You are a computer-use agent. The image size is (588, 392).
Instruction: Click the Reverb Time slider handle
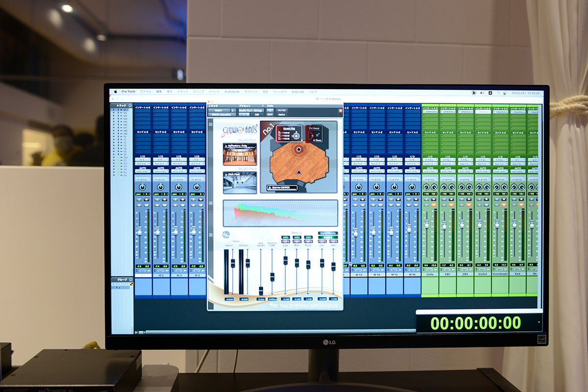[x=272, y=277]
